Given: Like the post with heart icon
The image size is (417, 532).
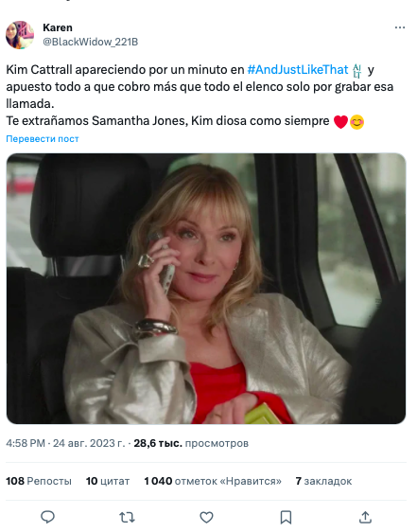Looking at the screenshot, I should [x=206, y=517].
